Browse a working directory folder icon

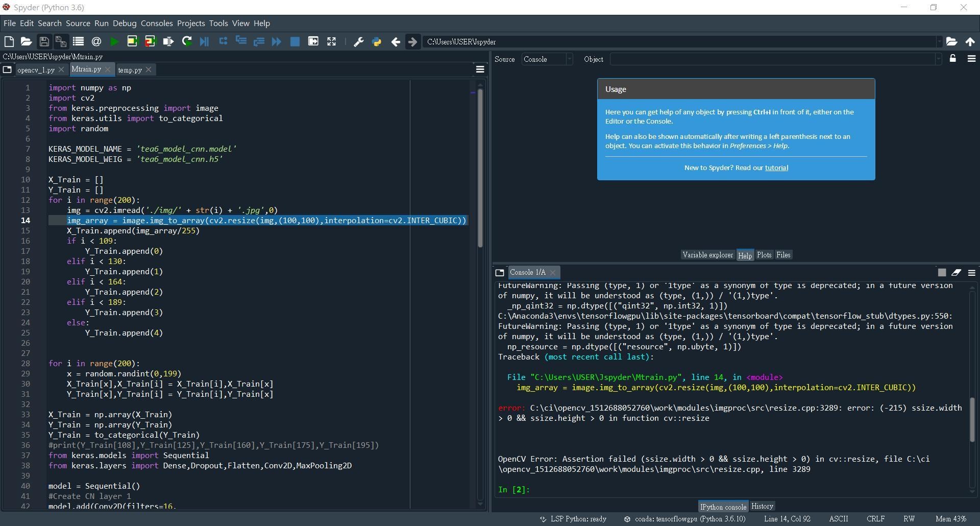tap(951, 42)
